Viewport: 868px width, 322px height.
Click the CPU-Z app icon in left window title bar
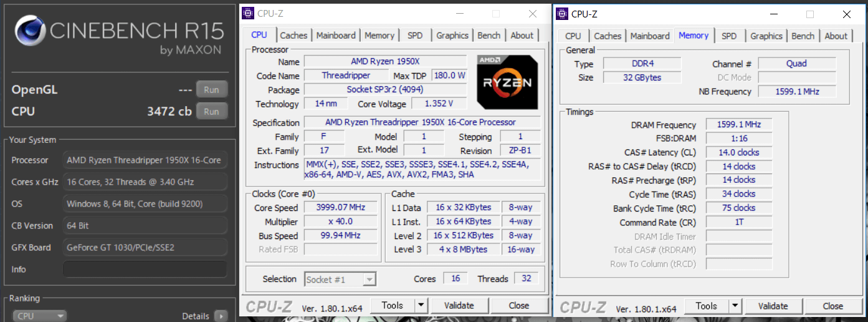click(x=248, y=14)
